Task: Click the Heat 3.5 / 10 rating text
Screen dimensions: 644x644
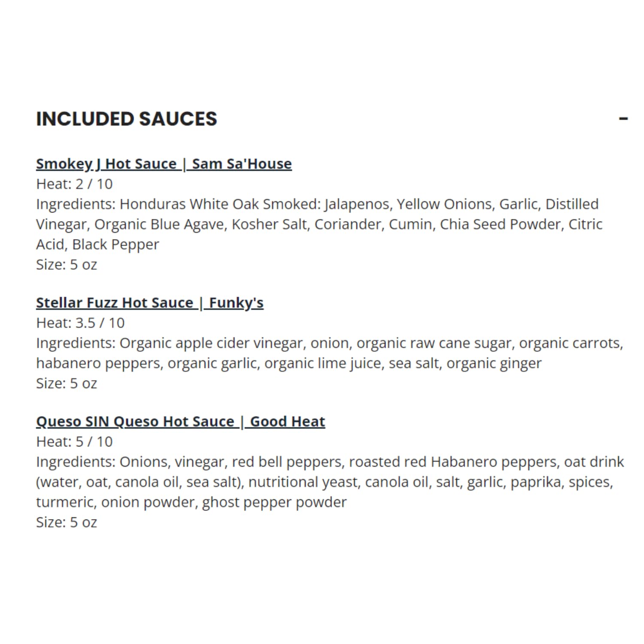Action: (x=80, y=323)
